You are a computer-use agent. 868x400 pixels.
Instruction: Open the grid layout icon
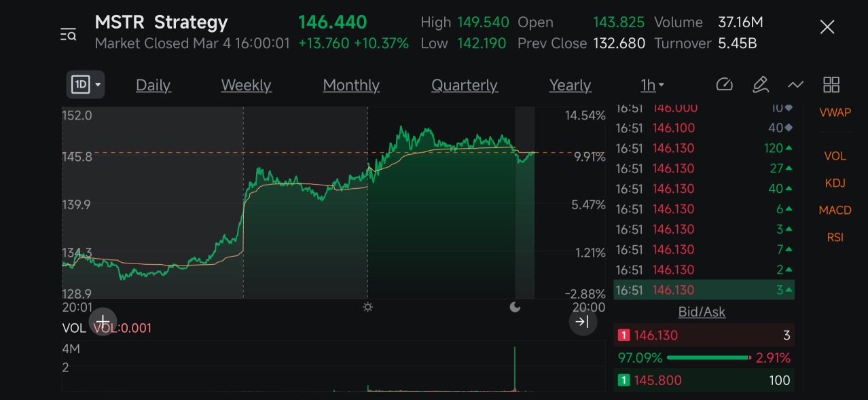831,85
